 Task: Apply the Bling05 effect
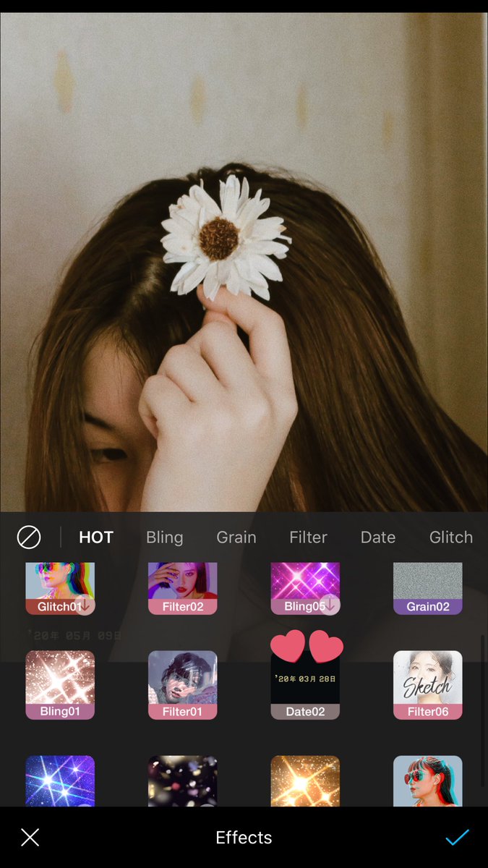pyautogui.click(x=305, y=589)
